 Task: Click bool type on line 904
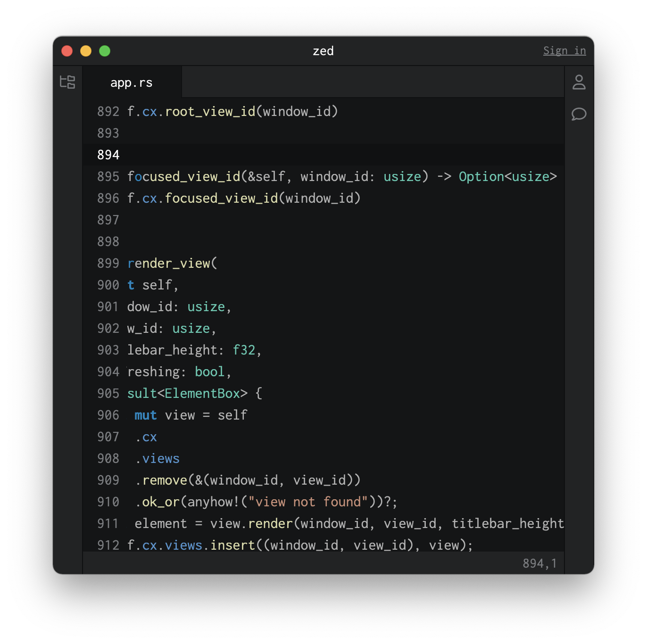tap(210, 372)
